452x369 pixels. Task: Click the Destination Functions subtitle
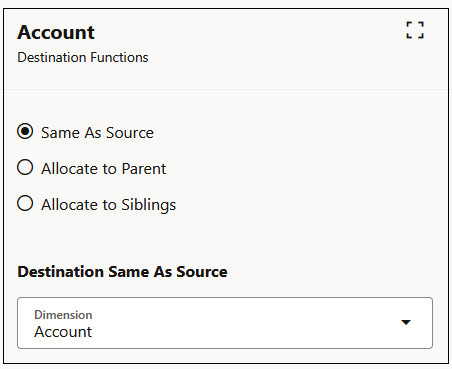coord(83,57)
